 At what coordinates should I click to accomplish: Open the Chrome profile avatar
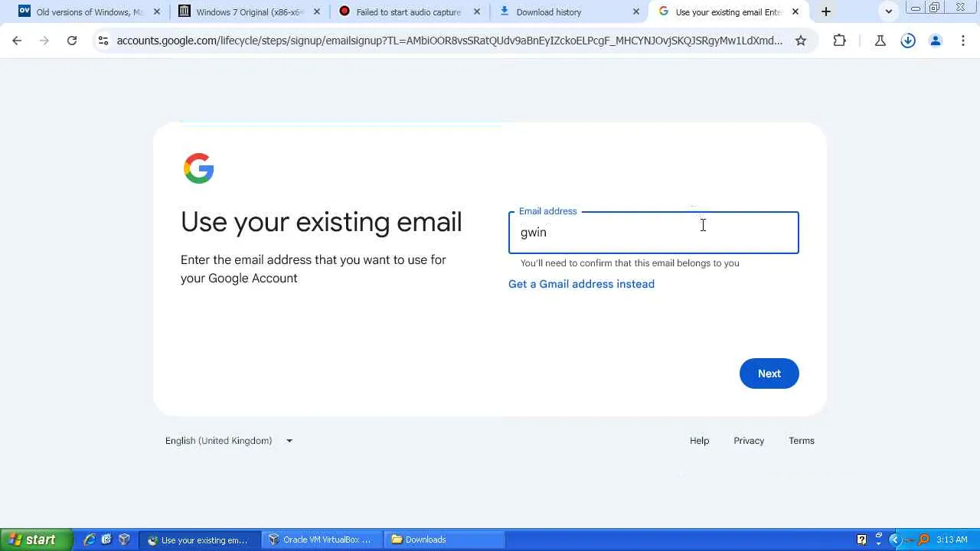point(936,41)
